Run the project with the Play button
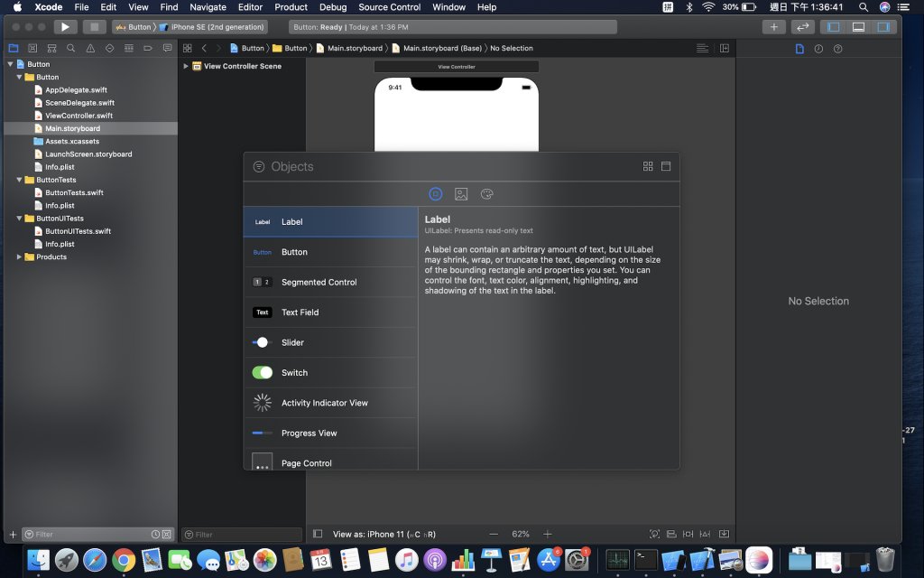The height and width of the screenshot is (578, 924). (65, 27)
